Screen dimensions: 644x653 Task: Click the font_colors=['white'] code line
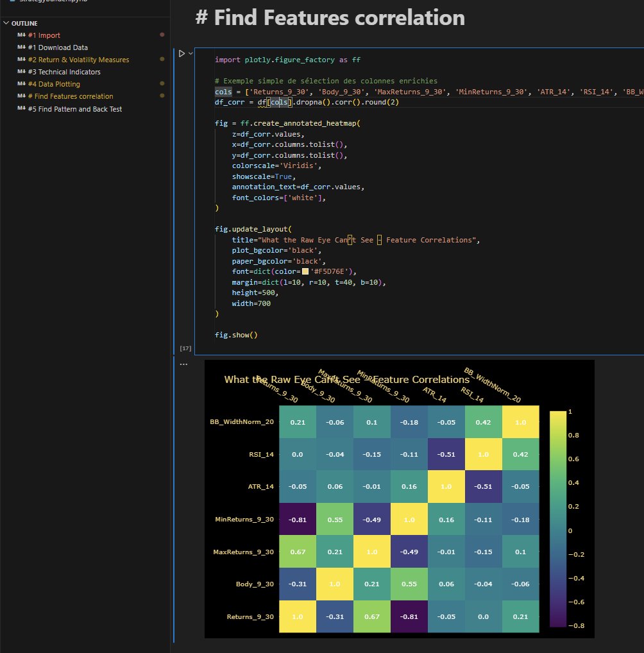pyautogui.click(x=278, y=198)
